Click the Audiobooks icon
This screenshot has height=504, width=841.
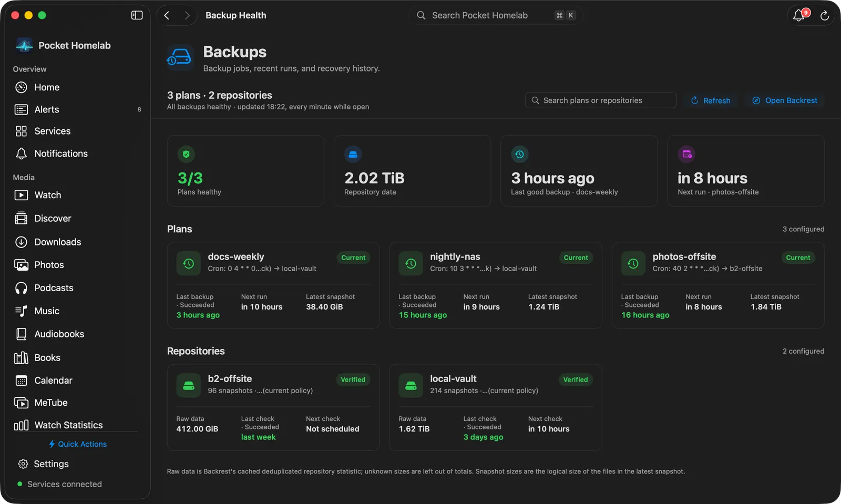[x=21, y=334]
